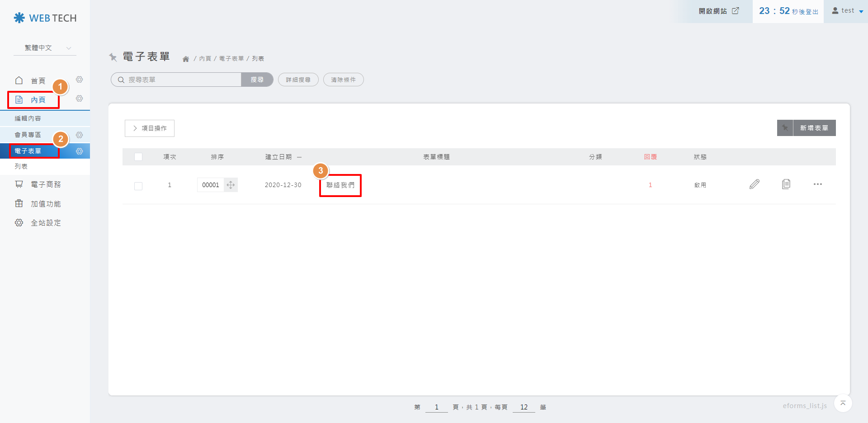Check the checkbox for row 1

pos(138,186)
